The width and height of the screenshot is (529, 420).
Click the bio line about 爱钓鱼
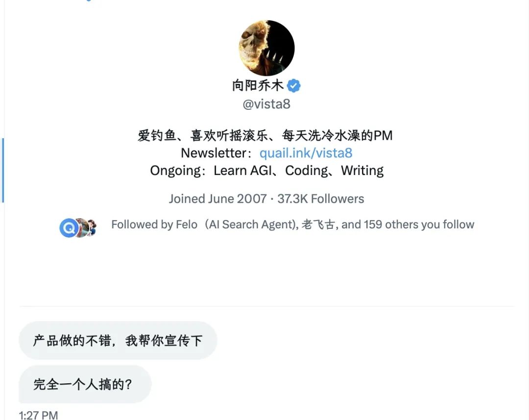pyautogui.click(x=265, y=135)
